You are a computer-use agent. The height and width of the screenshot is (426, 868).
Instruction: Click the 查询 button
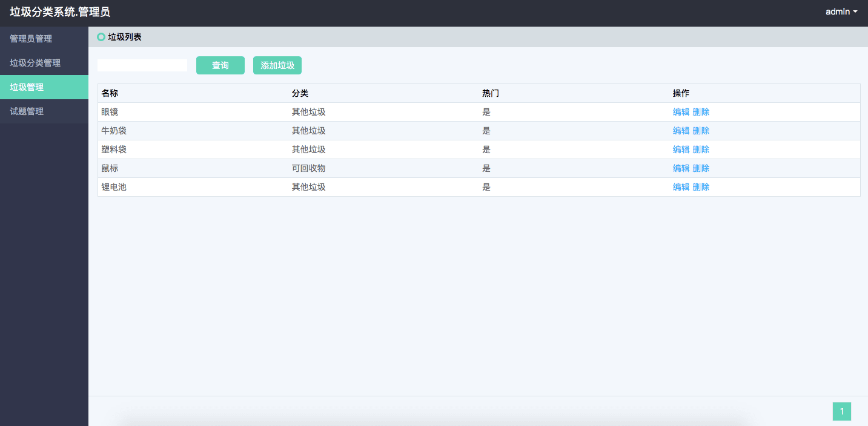220,65
